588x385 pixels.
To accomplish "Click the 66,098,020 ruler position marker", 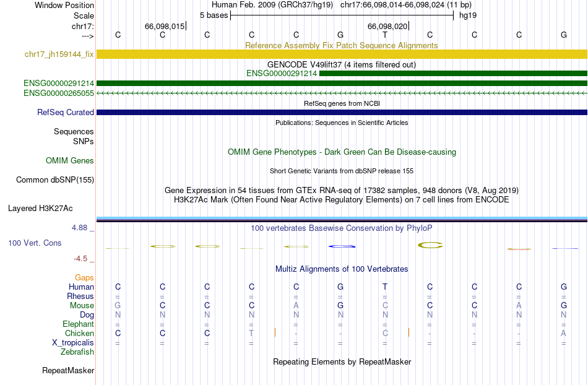I will point(387,26).
